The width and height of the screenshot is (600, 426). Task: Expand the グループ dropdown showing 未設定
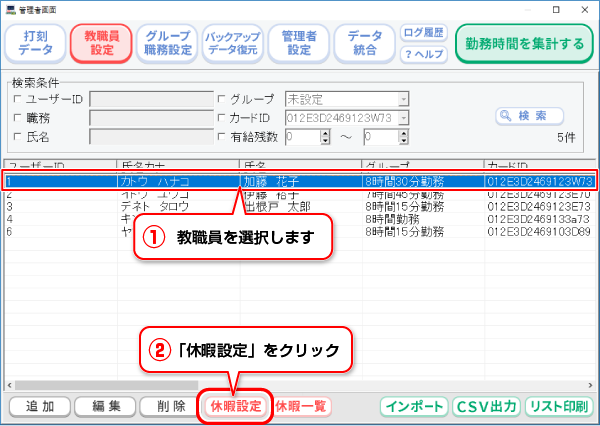click(403, 99)
